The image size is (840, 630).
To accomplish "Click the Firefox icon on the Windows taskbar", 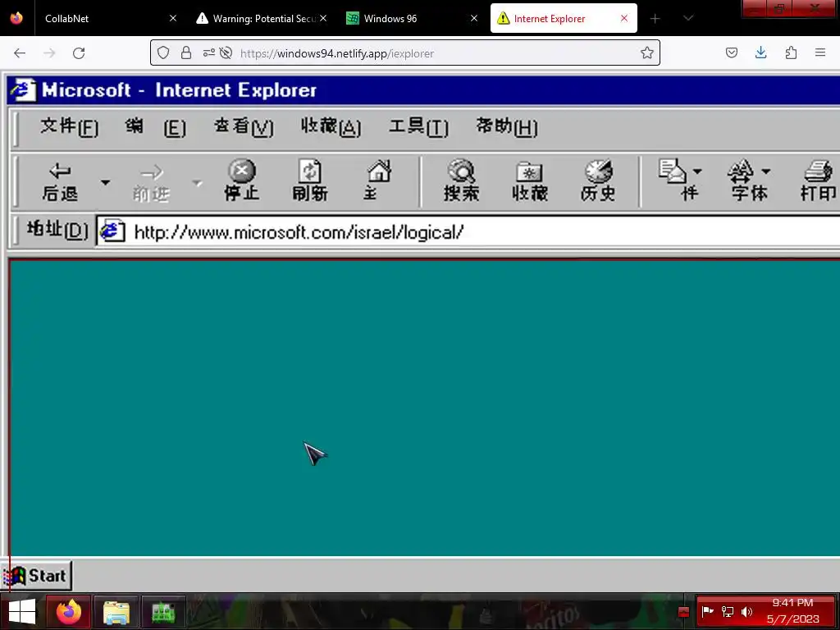I will pyautogui.click(x=69, y=612).
